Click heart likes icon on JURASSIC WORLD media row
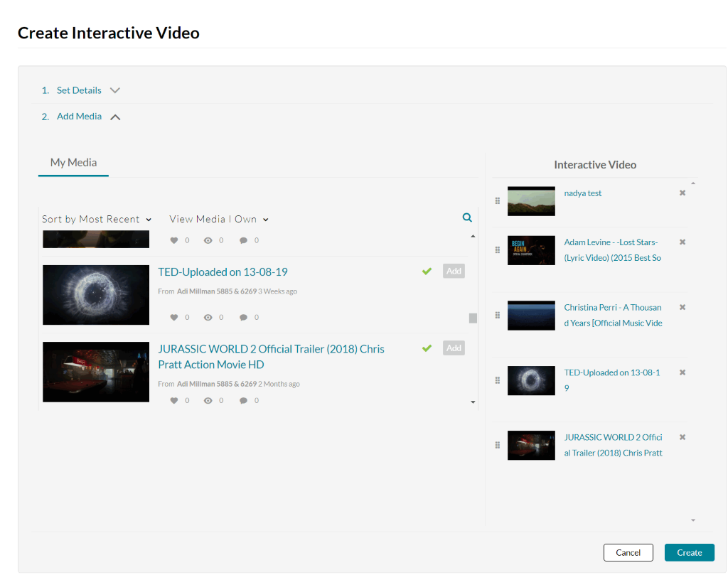This screenshot has width=728, height=575. coord(174,400)
